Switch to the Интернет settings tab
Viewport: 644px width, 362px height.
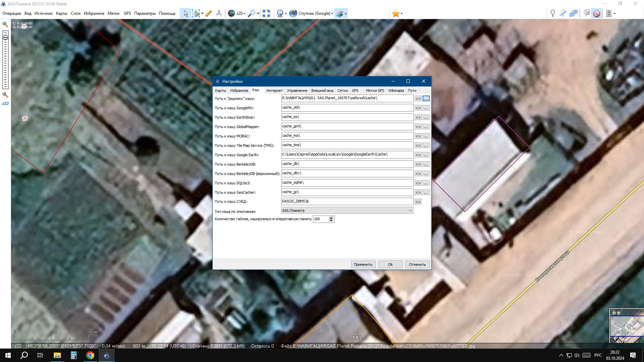(274, 90)
